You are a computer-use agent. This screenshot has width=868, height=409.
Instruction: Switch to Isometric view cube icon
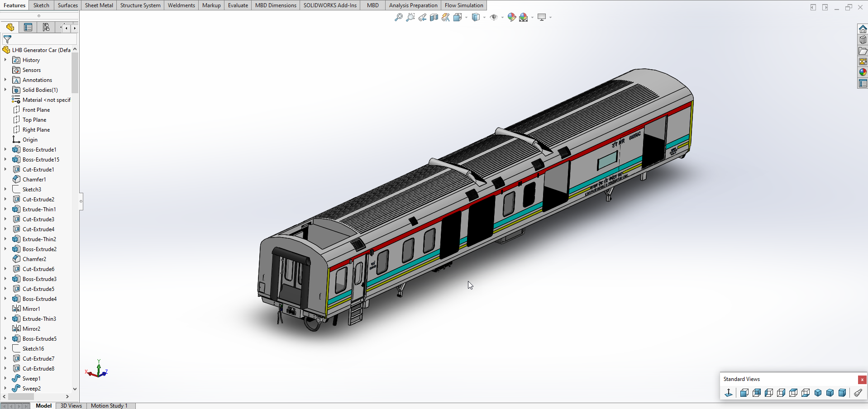point(818,393)
